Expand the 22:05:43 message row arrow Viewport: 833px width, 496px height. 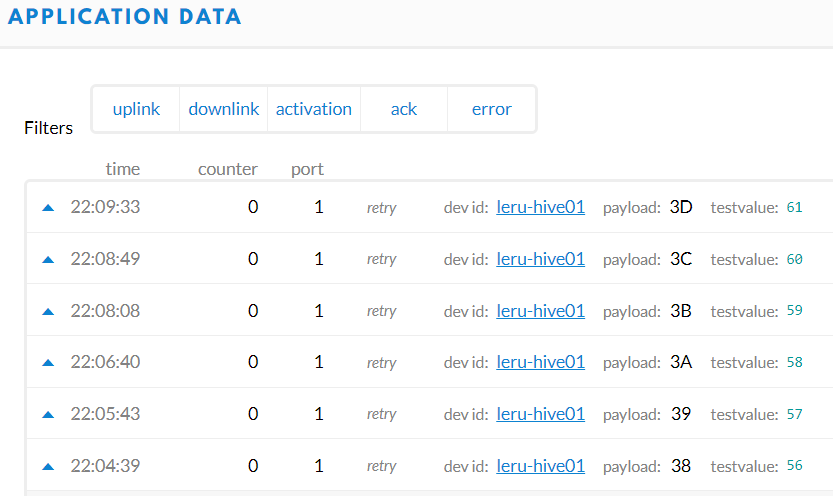coord(47,414)
